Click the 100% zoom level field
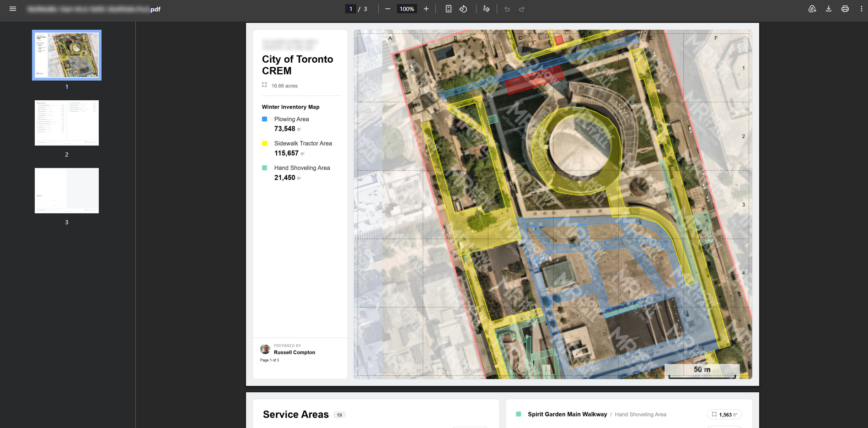 (407, 9)
